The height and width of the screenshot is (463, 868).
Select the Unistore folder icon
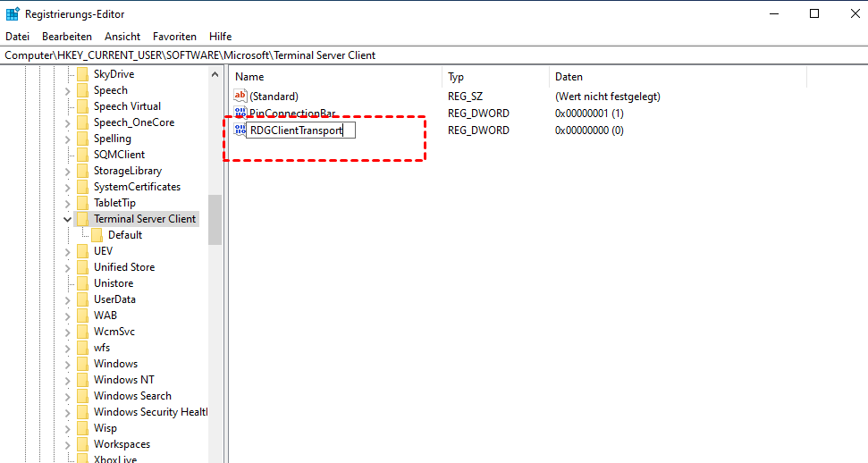(82, 283)
